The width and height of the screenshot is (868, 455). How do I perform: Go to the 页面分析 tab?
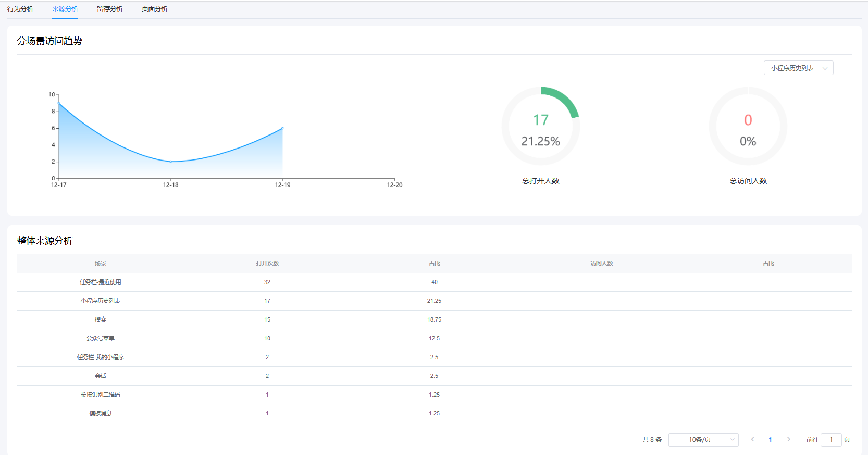(x=155, y=9)
